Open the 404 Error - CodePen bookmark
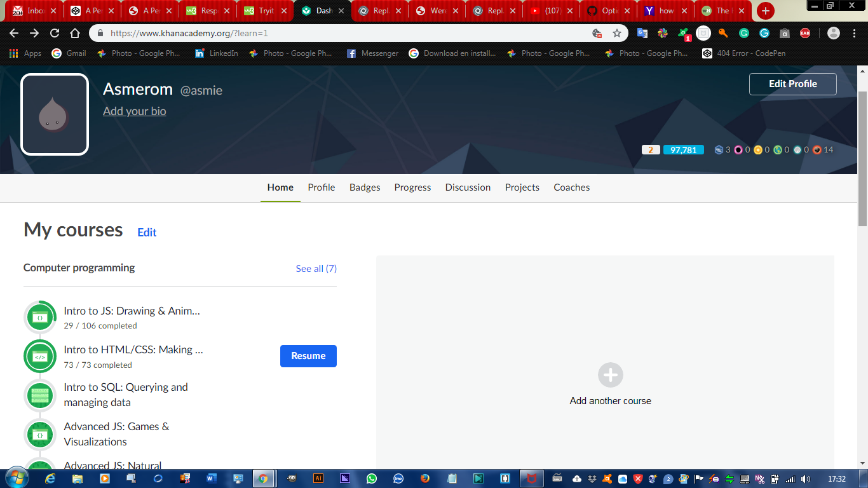 click(744, 53)
